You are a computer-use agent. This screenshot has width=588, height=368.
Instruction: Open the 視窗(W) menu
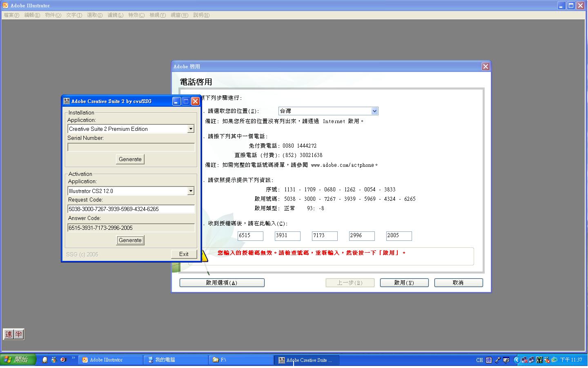180,15
